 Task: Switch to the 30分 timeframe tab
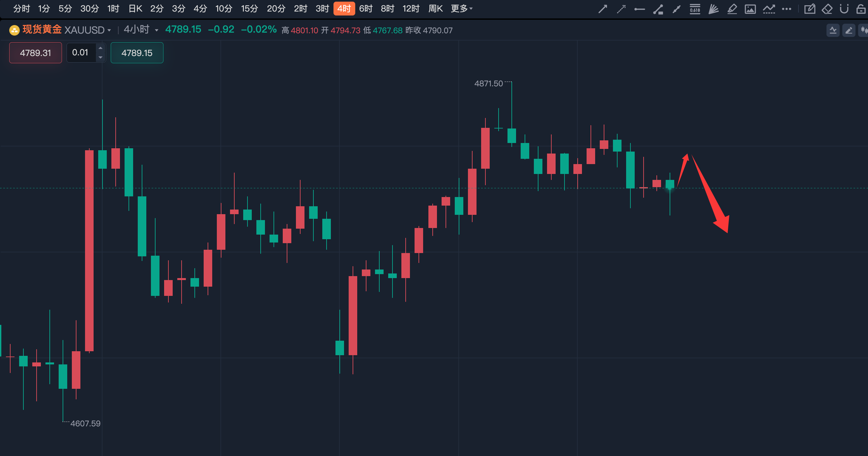(89, 9)
